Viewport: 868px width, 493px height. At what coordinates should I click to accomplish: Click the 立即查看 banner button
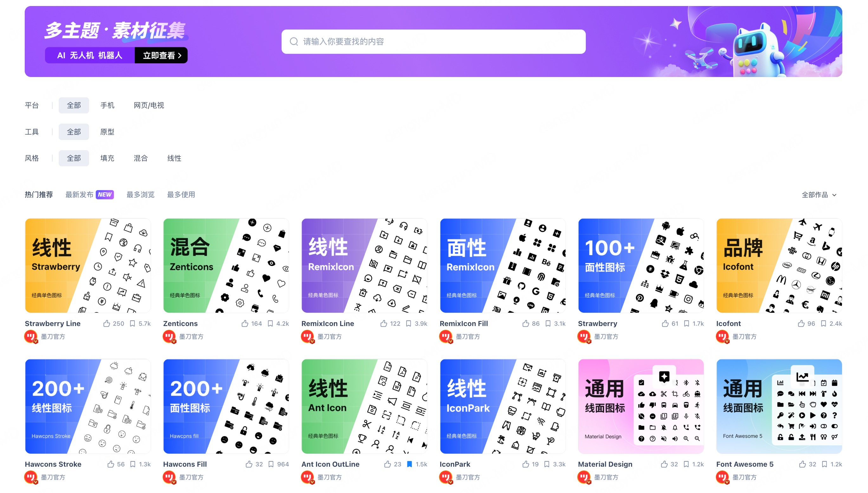pos(162,55)
